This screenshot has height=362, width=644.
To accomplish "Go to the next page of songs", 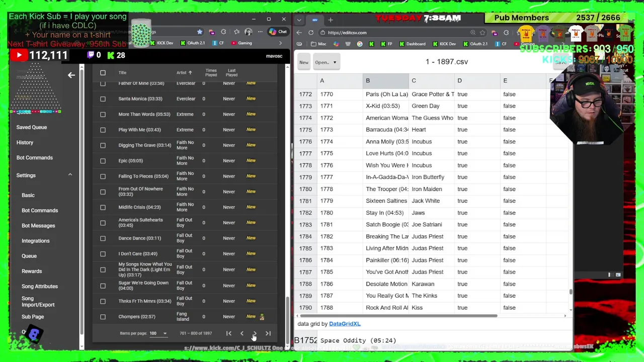I will click(255, 333).
